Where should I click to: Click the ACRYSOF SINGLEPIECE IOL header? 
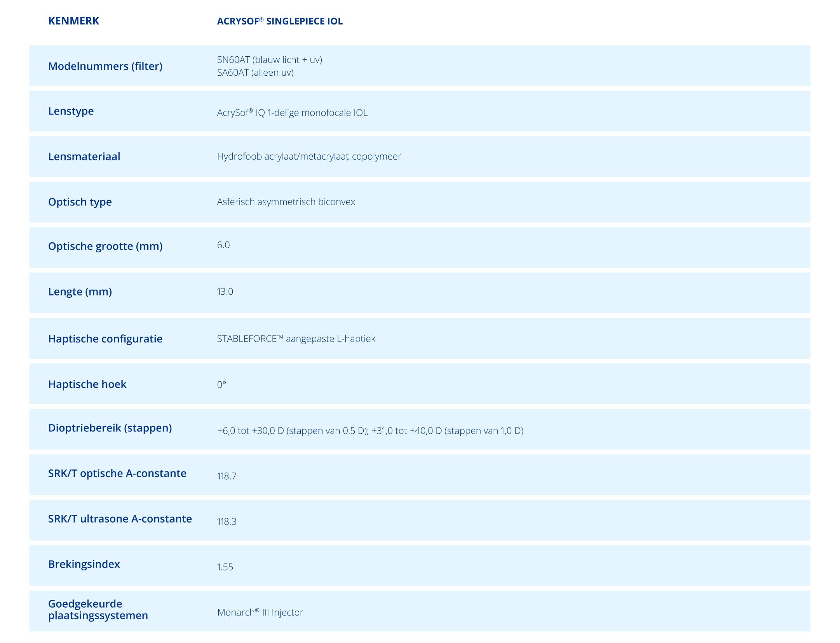point(280,21)
